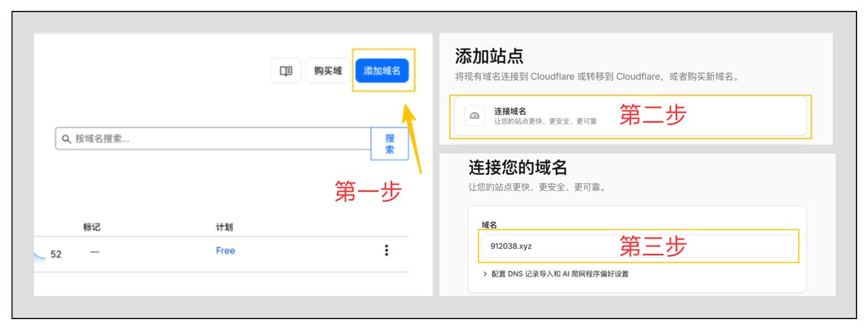Click the 标记 column header
The image size is (868, 330).
point(91,227)
